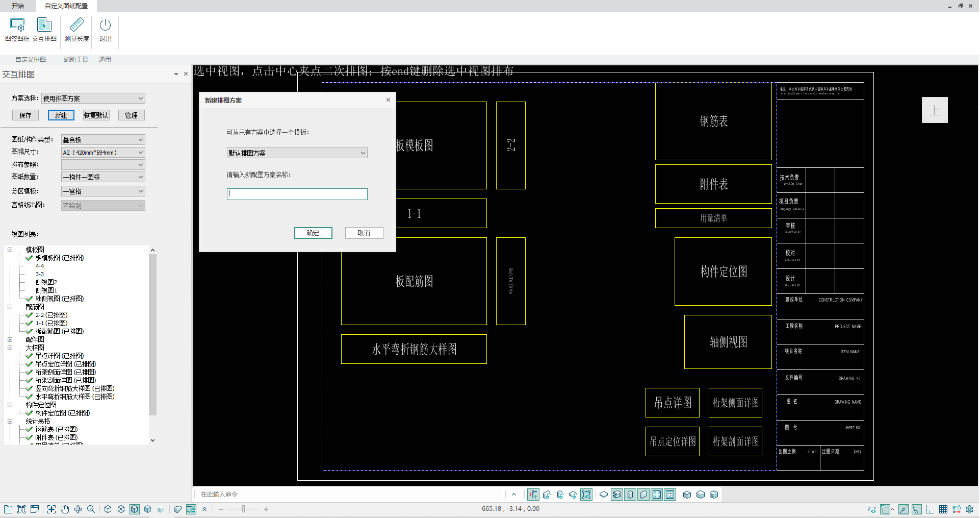Click the zoom slider handle in bottom bar

click(x=244, y=509)
